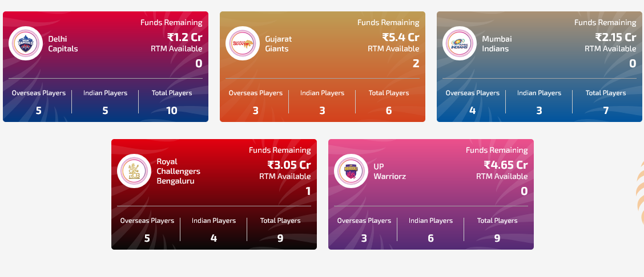Click the Royal Challengers Bengaluru logo
Image resolution: width=644 pixels, height=277 pixels.
tap(134, 171)
